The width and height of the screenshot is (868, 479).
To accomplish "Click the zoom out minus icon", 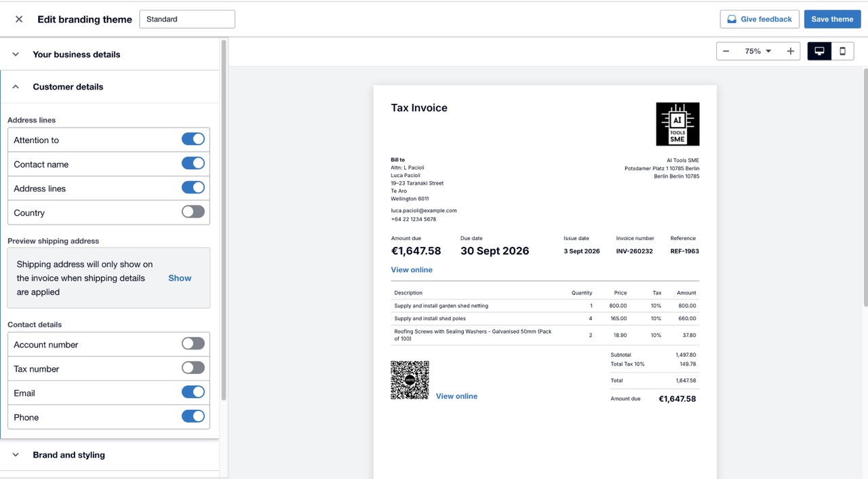I will pos(726,52).
